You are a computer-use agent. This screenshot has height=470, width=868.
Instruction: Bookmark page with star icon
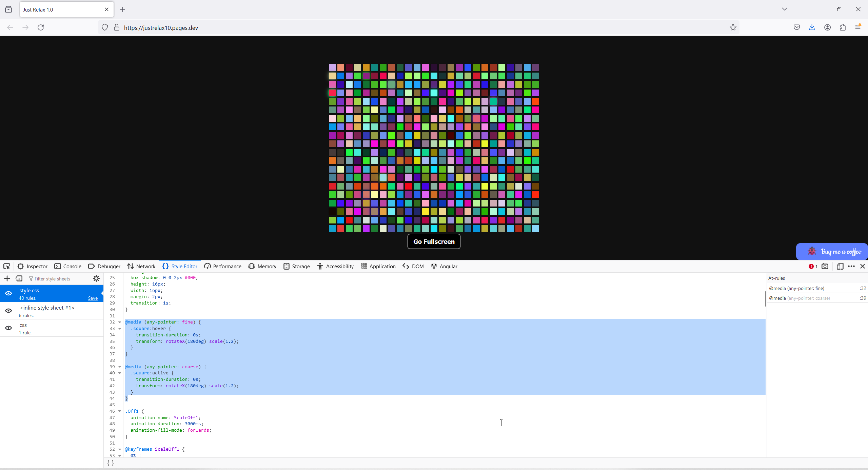733,27
